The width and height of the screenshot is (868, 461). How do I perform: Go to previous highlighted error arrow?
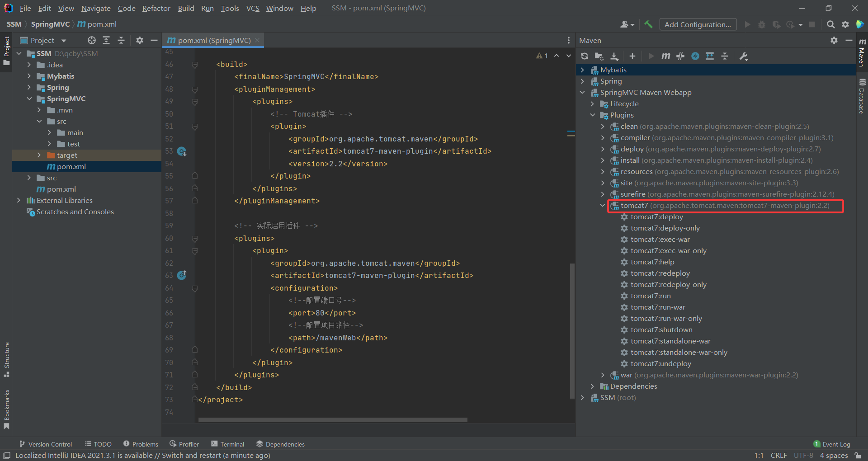click(x=557, y=56)
